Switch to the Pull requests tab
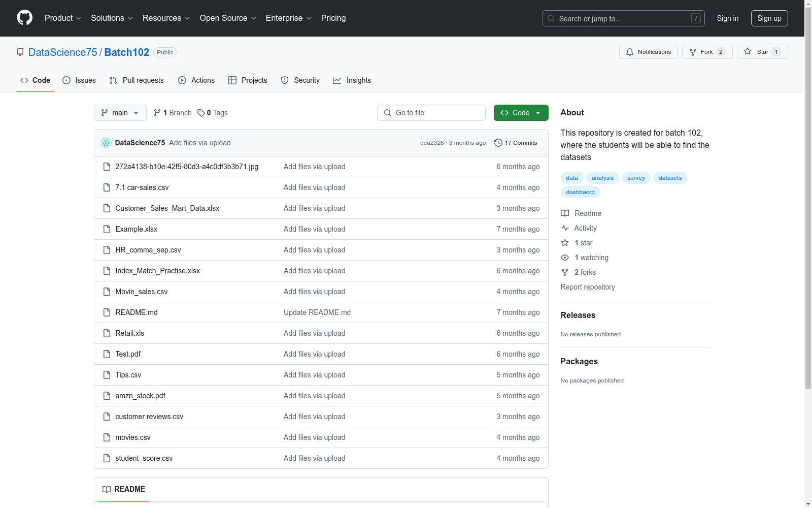This screenshot has height=508, width=812. [x=137, y=80]
